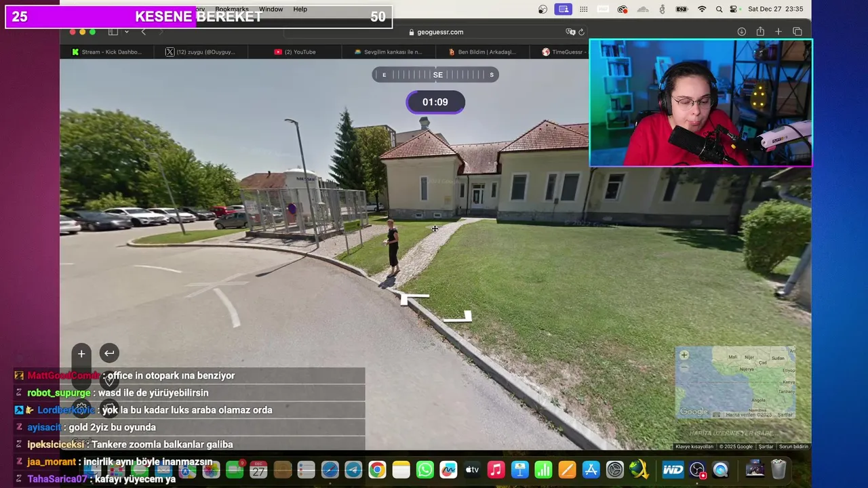Open Control Center in menu bar
868x488 pixels.
(733, 9)
